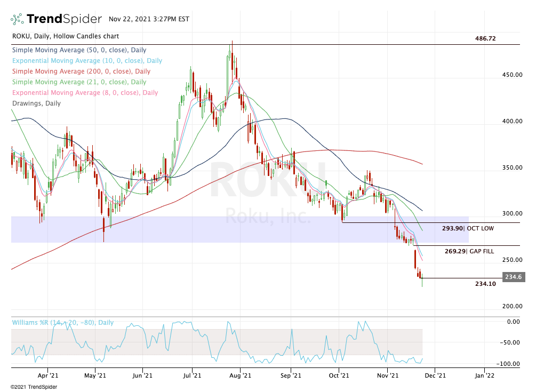Click the Williams -50.00 axis value
The image size is (536, 392).
click(510, 342)
